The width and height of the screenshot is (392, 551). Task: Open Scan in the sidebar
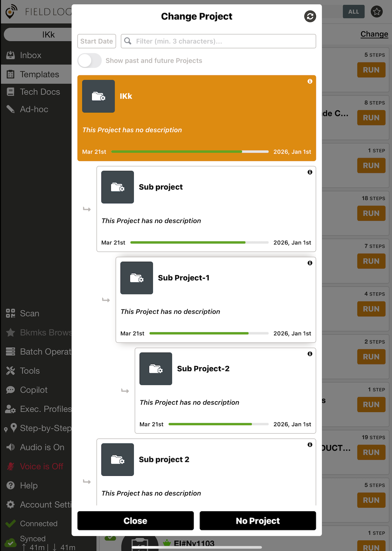[x=36, y=313]
